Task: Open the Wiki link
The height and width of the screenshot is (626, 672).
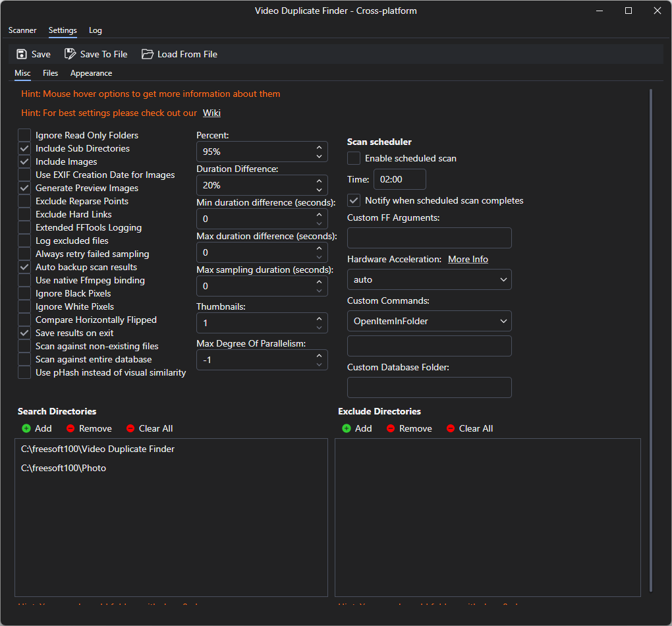Action: pyautogui.click(x=211, y=113)
